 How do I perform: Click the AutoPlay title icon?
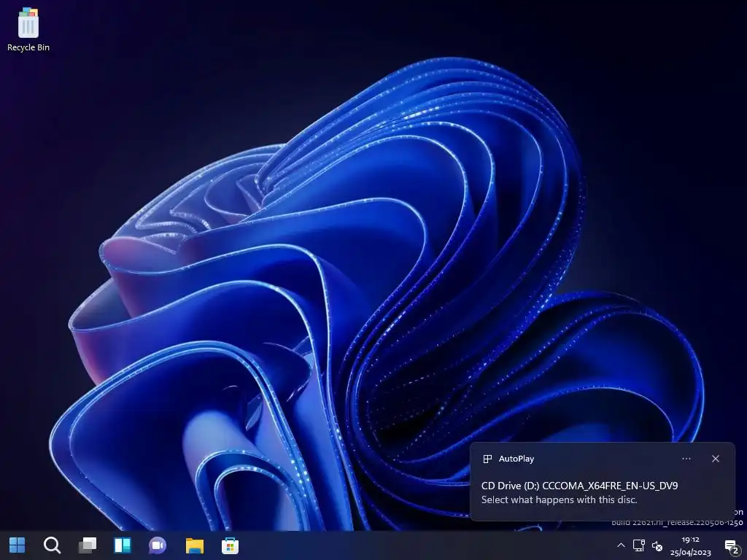tap(487, 459)
